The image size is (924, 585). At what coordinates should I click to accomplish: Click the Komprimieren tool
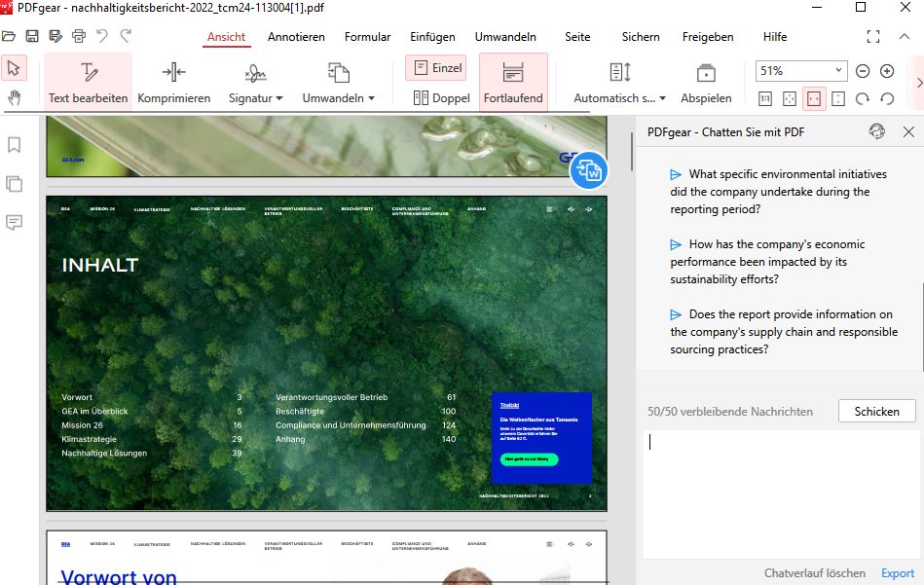174,82
